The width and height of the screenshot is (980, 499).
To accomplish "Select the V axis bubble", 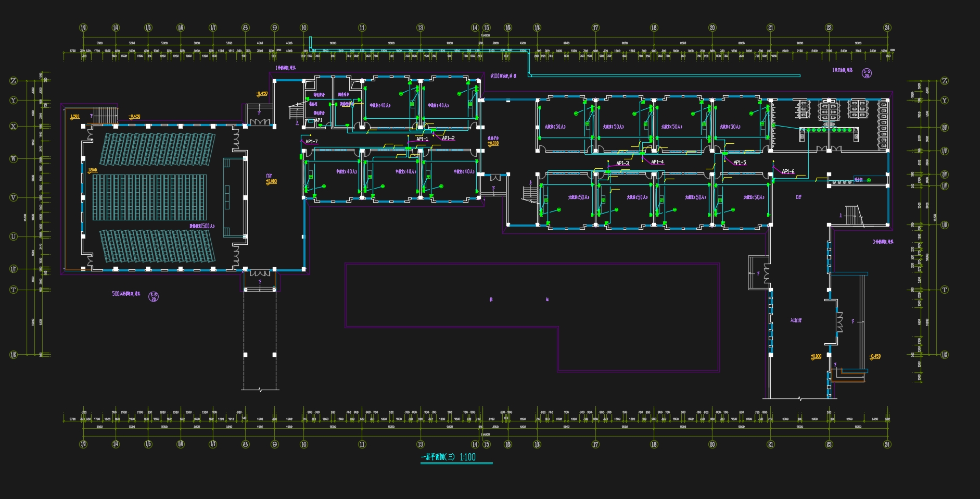I will tap(14, 197).
